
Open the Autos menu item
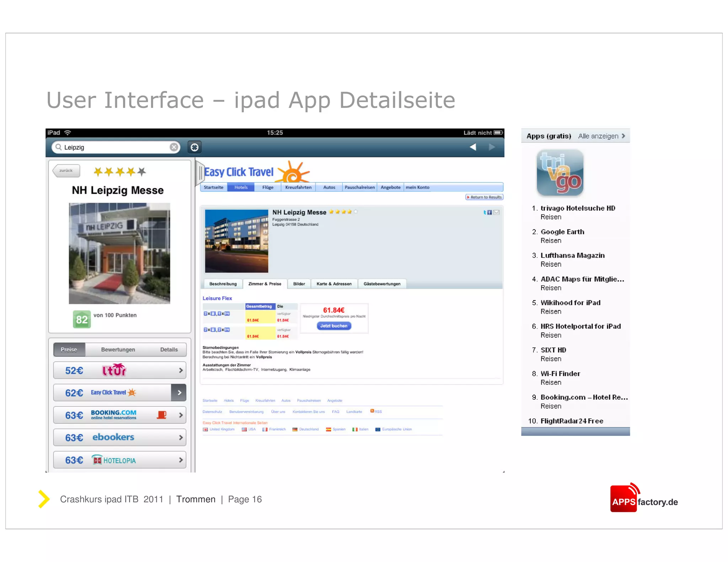point(329,187)
